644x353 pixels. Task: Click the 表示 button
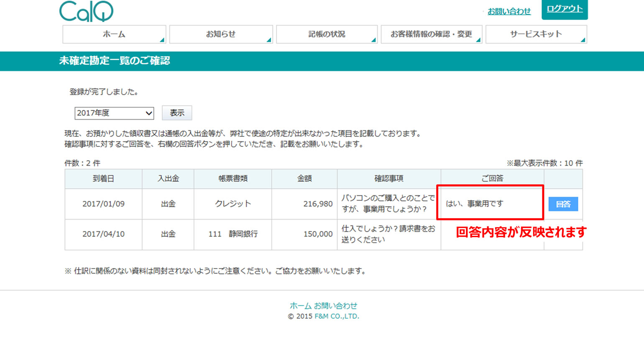177,113
